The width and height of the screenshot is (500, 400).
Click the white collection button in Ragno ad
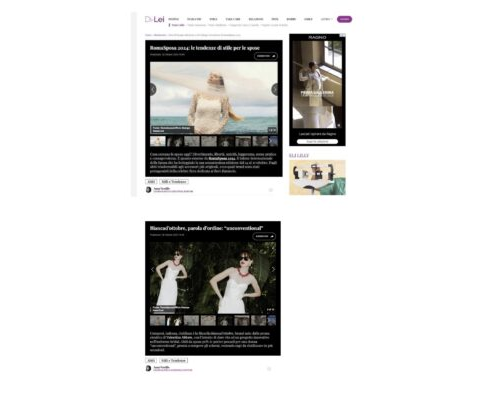[317, 141]
